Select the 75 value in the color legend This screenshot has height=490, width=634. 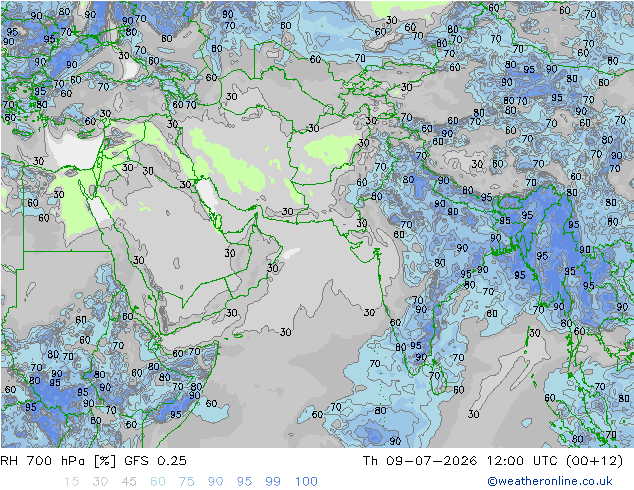coord(186,481)
